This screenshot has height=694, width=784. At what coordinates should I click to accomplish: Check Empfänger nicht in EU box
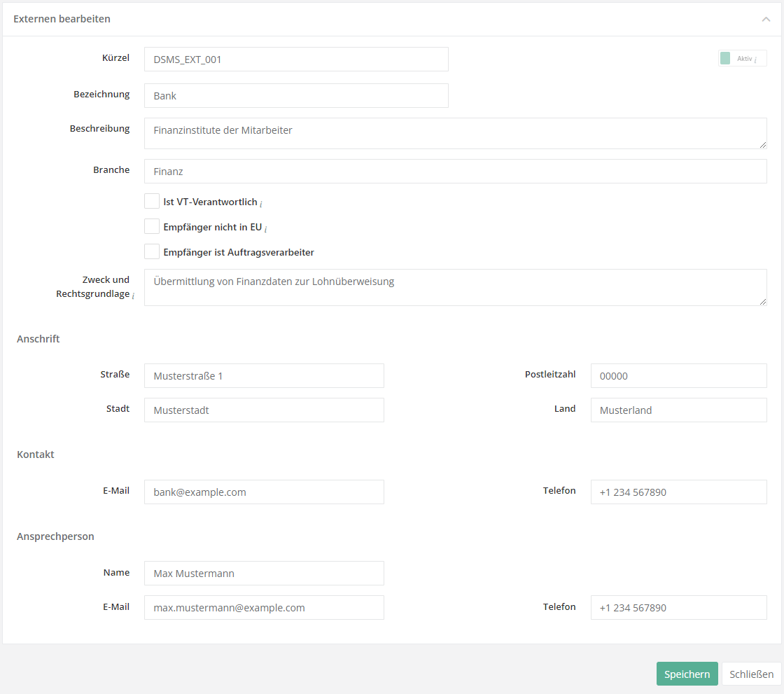152,227
